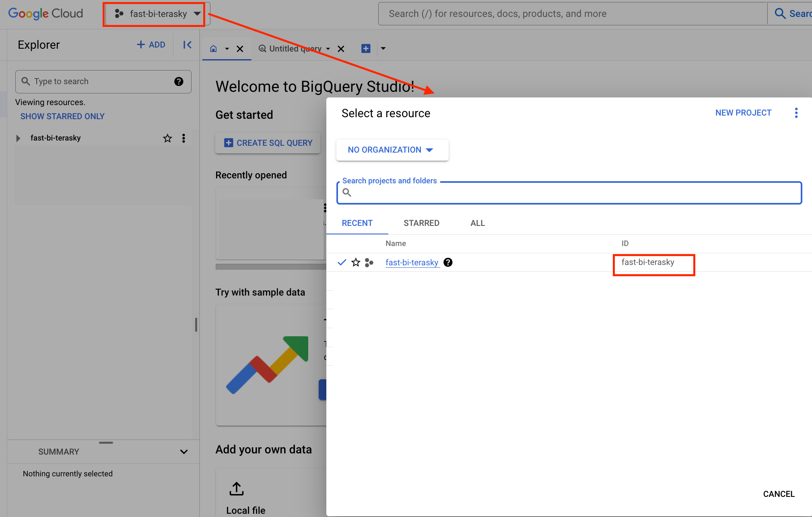Click project type icon beside fast-bi-terasky

(x=369, y=263)
